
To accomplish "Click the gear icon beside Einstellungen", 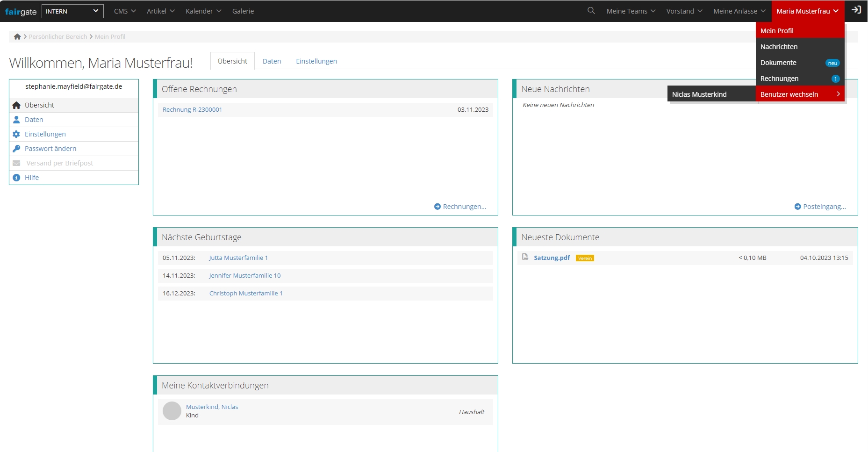I will pos(16,134).
